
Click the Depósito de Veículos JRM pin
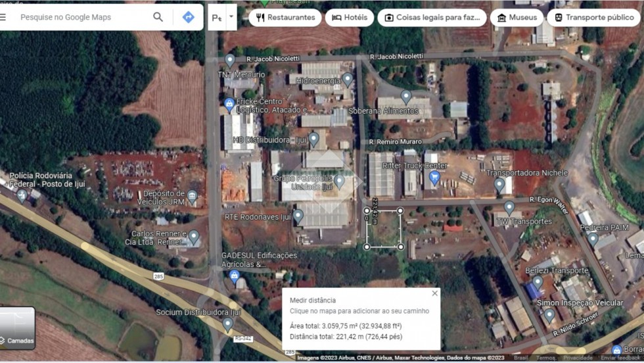[192, 197]
